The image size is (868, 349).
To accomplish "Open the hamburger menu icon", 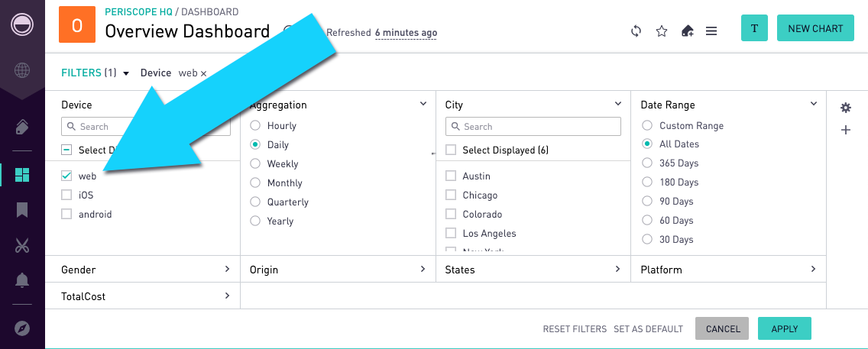I will coord(711,31).
